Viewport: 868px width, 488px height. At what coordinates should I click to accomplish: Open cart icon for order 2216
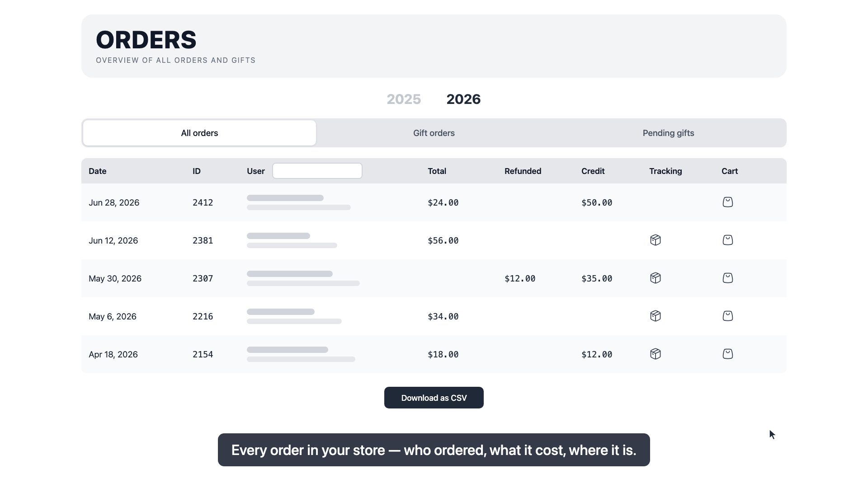pyautogui.click(x=727, y=316)
